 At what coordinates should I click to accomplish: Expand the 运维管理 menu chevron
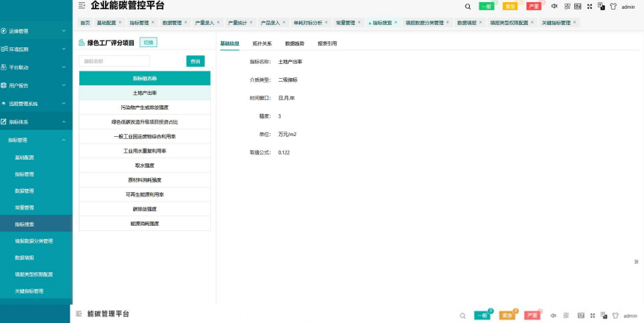coord(64,31)
